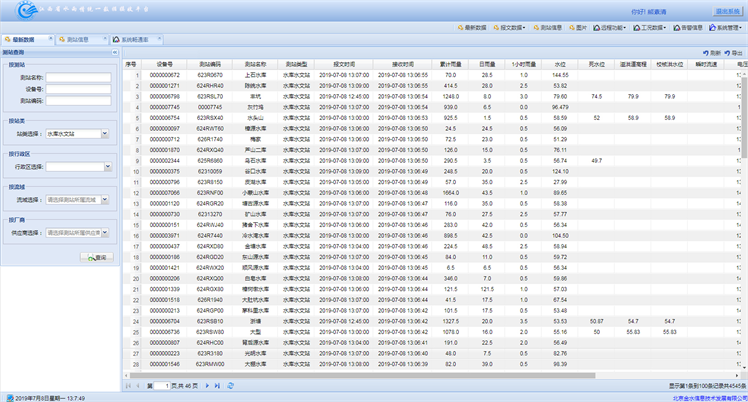Viewport: 748px width, 402px height.
Task: Go to the first page of results
Action: click(127, 385)
